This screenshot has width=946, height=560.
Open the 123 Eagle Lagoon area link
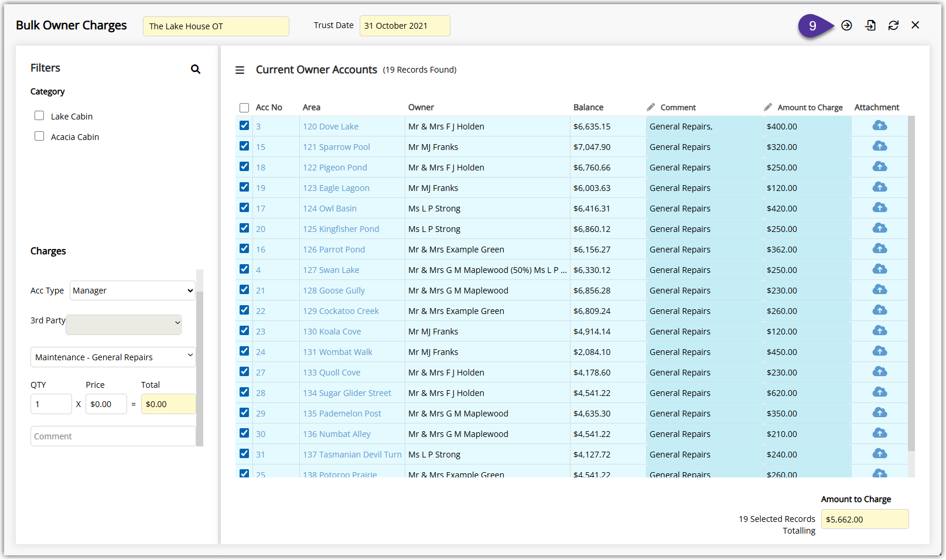(x=336, y=188)
